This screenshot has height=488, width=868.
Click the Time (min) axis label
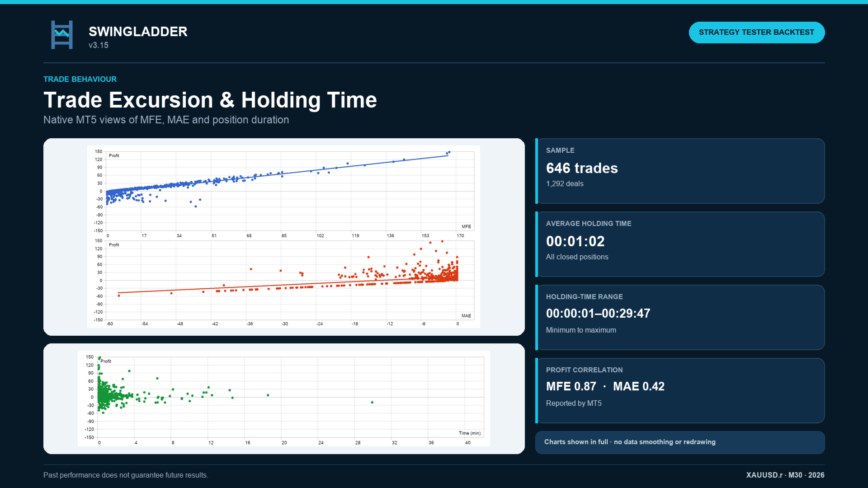tap(470, 433)
